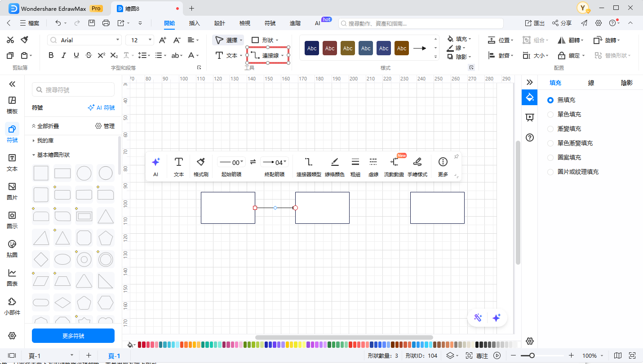Click the 更多符號 button

(73, 336)
